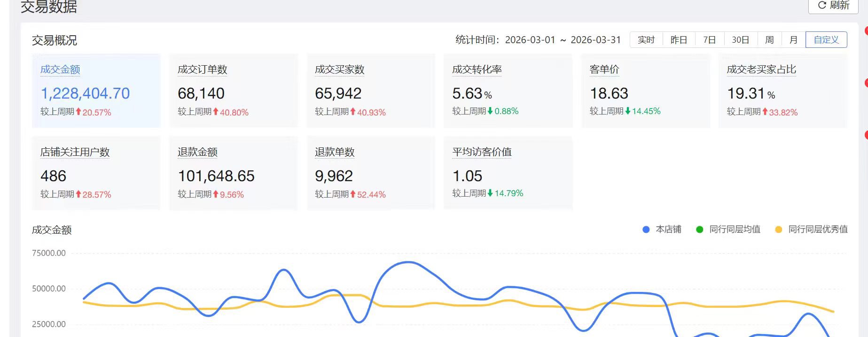
Task: Select the 月 time range
Action: click(x=793, y=40)
